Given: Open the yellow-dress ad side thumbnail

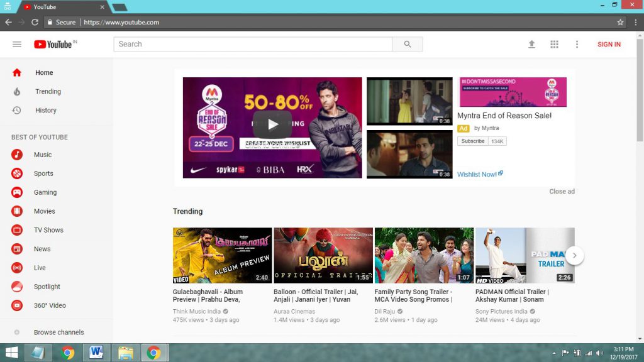Looking at the screenshot, I should (409, 101).
